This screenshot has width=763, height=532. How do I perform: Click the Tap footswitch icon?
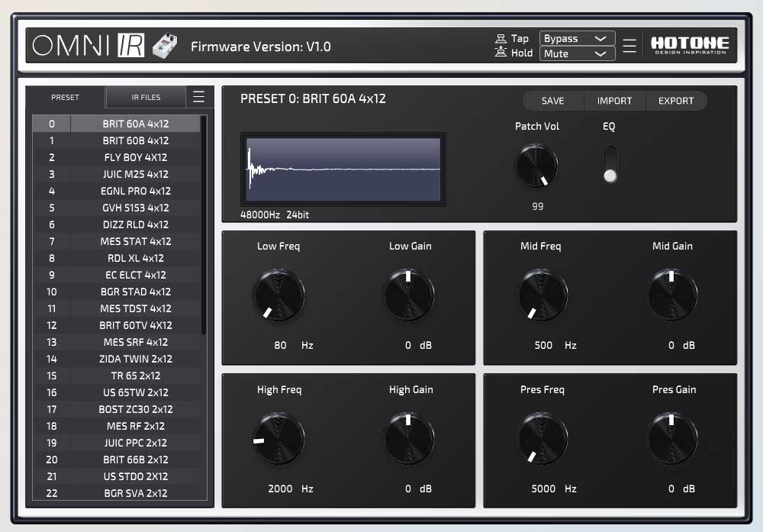pyautogui.click(x=501, y=38)
